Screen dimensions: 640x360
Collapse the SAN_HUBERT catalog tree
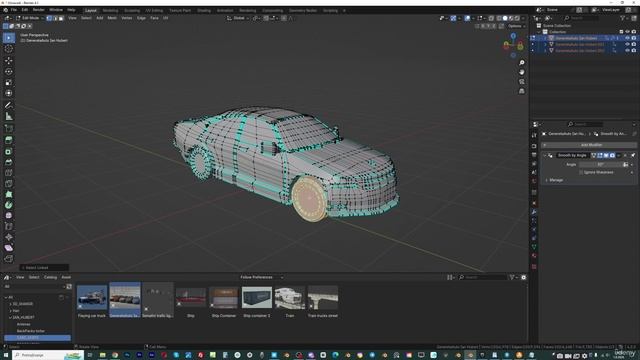click(10, 317)
